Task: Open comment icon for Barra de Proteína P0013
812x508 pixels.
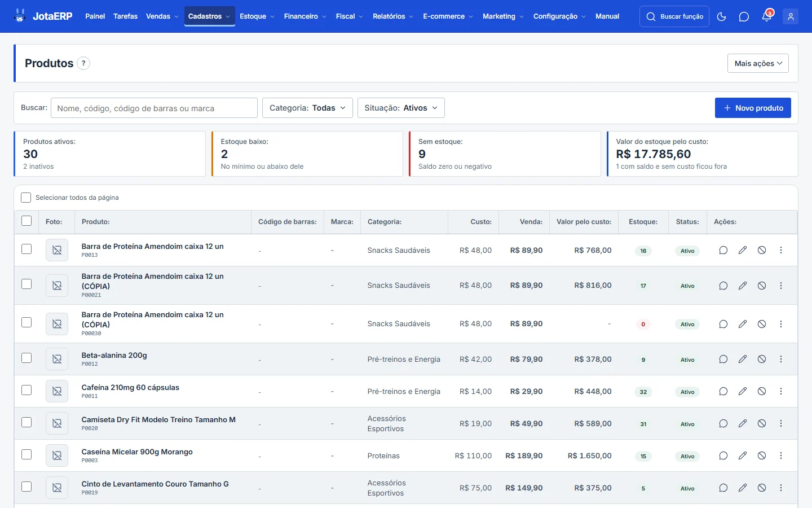Action: coord(723,250)
